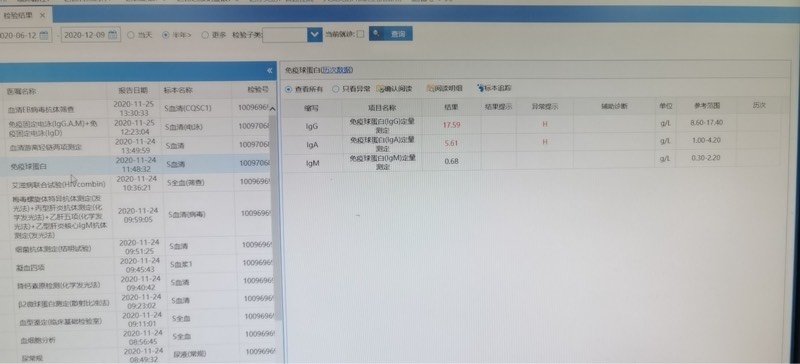
Task: Select the 梅毒螺旋体特异抗体测定 row
Action: [138, 214]
